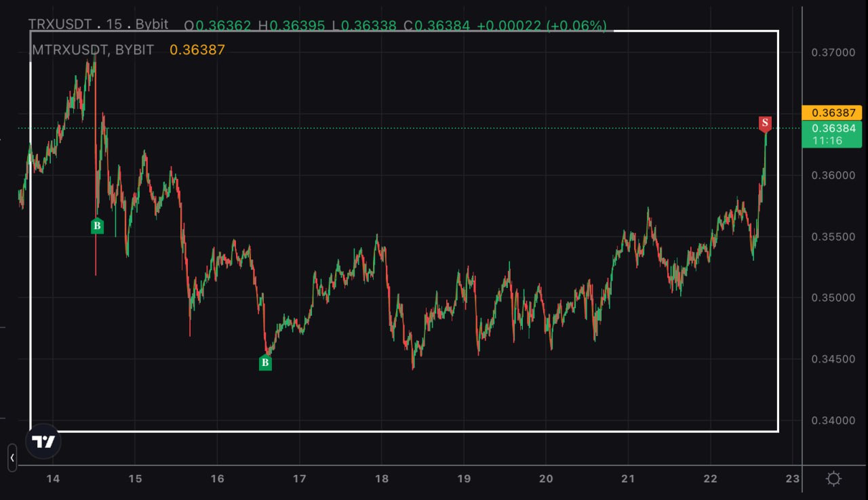Click date 17 on the time axis

click(299, 479)
